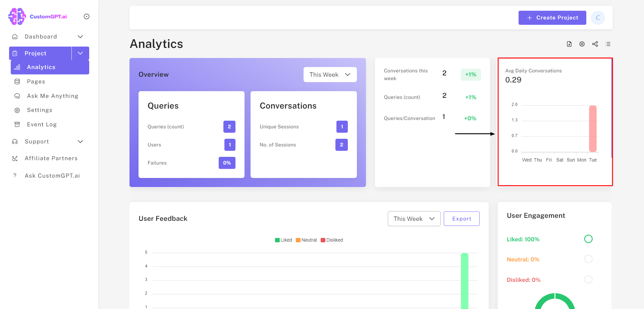Screen dimensions: 644x309
Task: Click the No. of Sessions badge 2
Action: point(341,145)
